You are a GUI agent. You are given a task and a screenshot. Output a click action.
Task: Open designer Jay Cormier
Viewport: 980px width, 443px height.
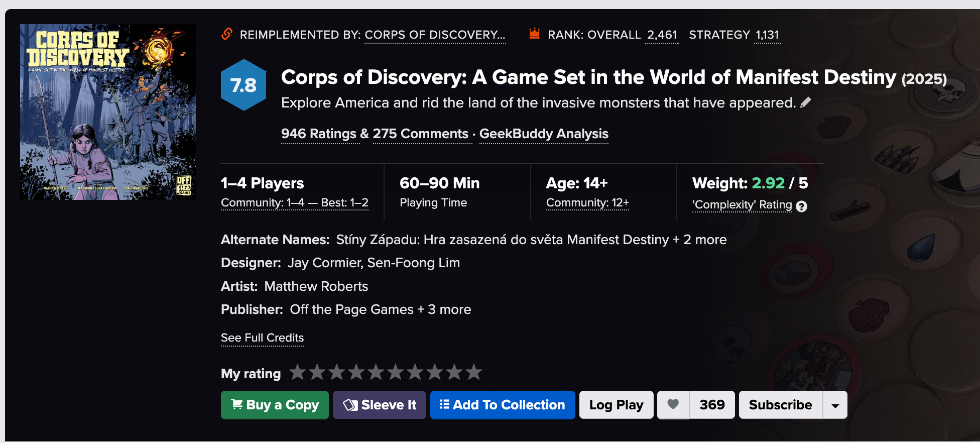pos(324,263)
